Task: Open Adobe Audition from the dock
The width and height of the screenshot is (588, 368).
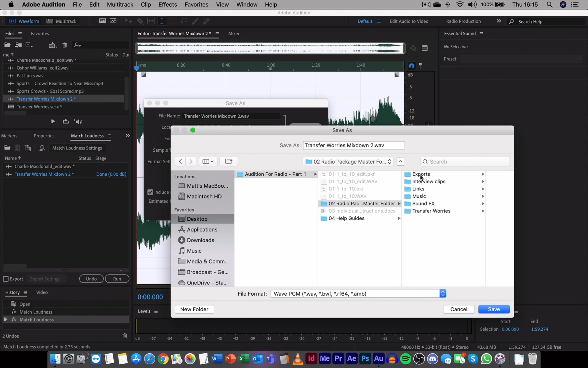Action: tap(379, 359)
